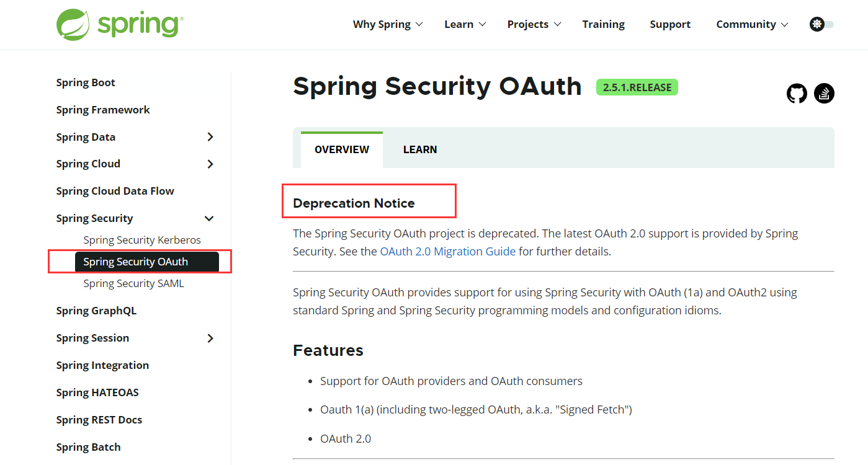Expand the Spring Data chevron
The height and width of the screenshot is (465, 868).
click(210, 137)
